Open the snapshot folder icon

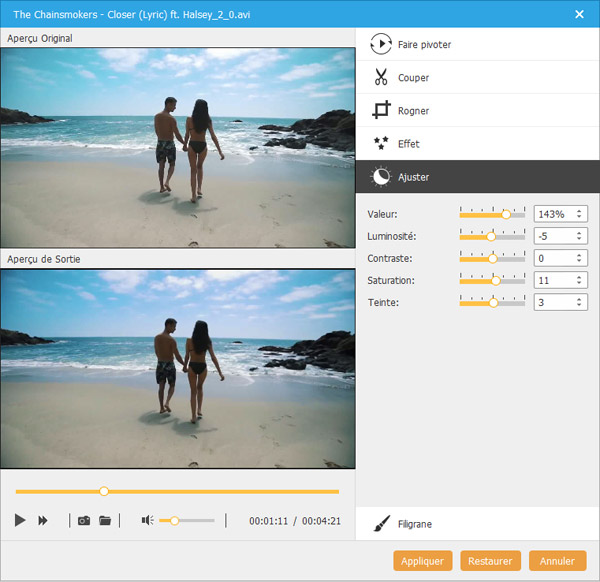(105, 520)
